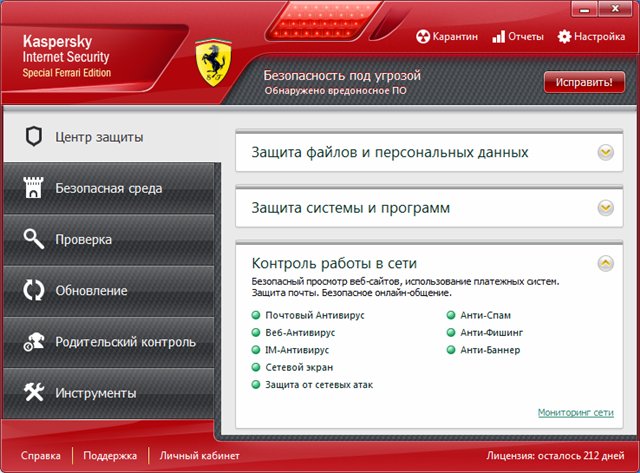Open Карантин from top bar
Viewport: 640px width, 473px height.
(x=447, y=37)
